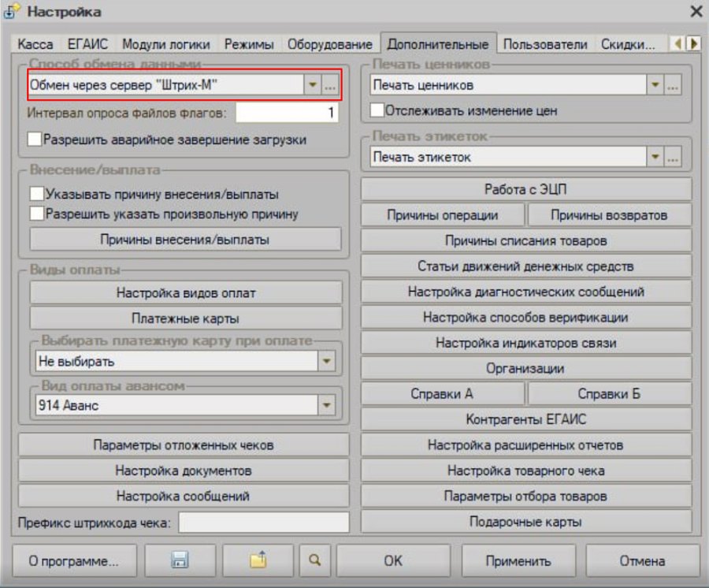
Task: Click the folder export icon button
Action: (x=258, y=560)
